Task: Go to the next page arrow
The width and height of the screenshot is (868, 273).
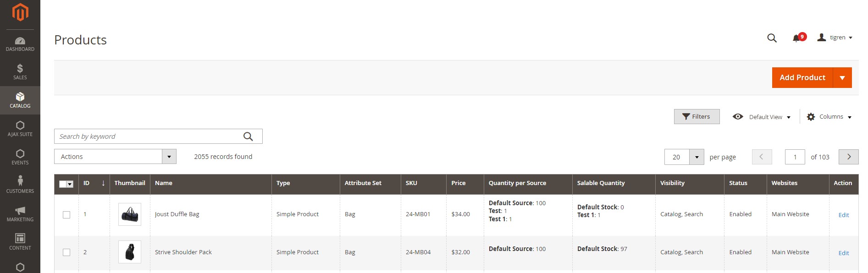Action: (x=848, y=157)
